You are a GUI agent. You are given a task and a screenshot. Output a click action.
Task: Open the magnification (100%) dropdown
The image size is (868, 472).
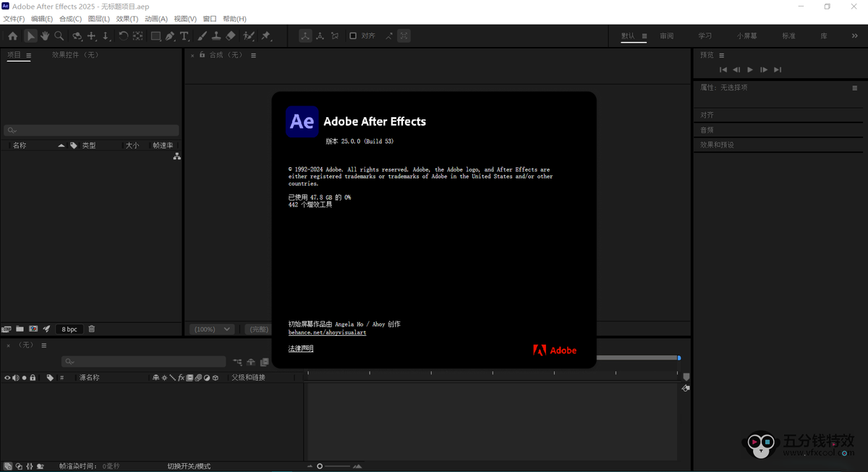[x=212, y=329]
